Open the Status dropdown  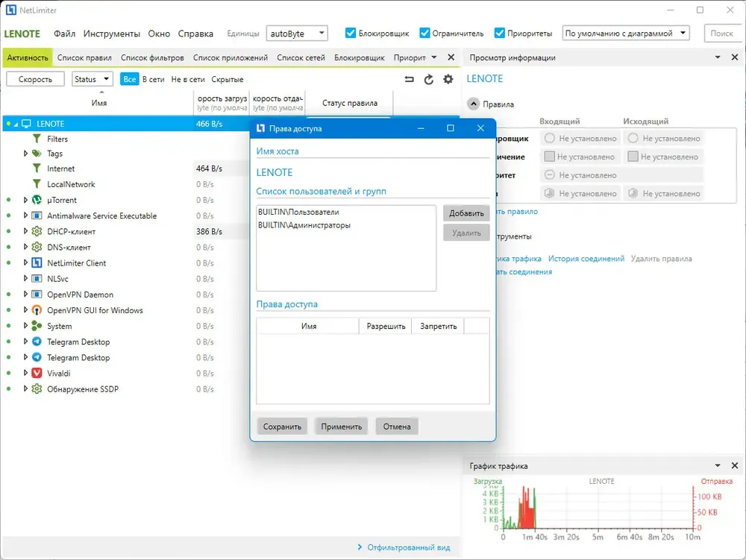click(93, 79)
